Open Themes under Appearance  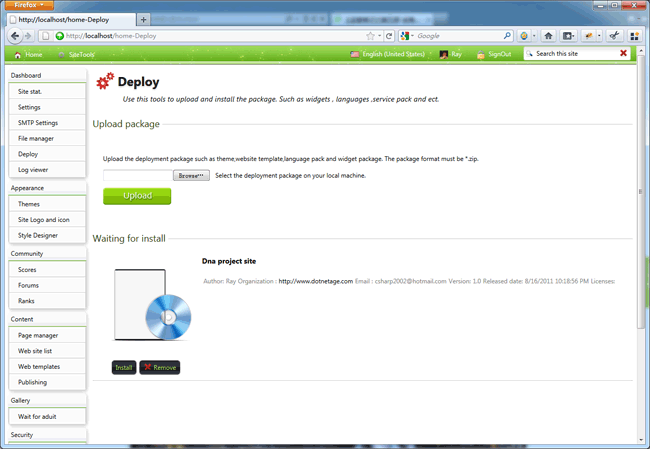tap(47, 204)
